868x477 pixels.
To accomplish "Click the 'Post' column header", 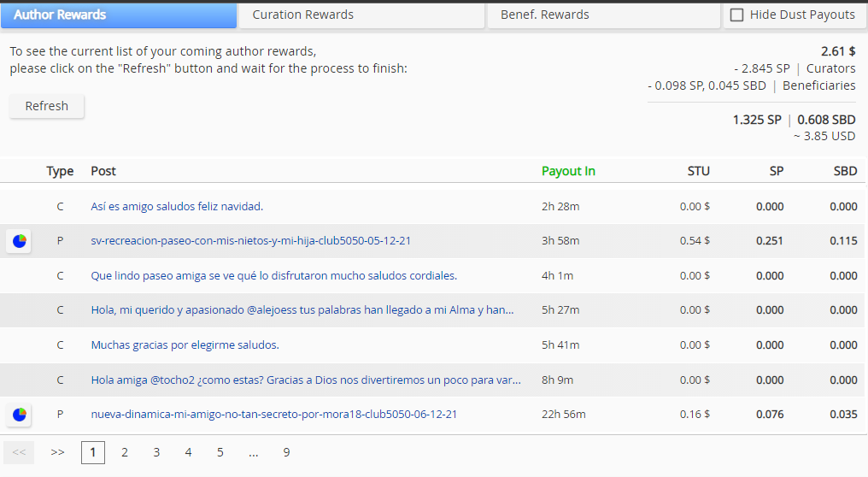I will point(103,171).
